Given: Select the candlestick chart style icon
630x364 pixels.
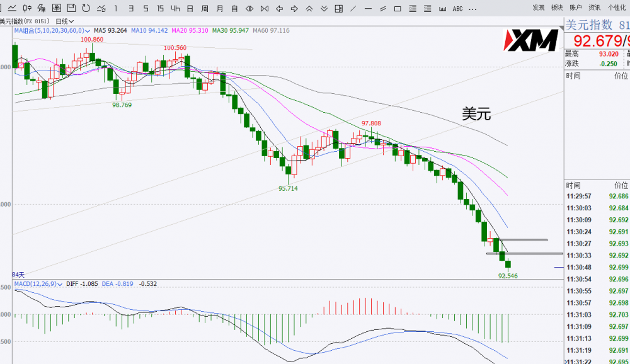Looking at the screenshot, I should tap(27, 8).
